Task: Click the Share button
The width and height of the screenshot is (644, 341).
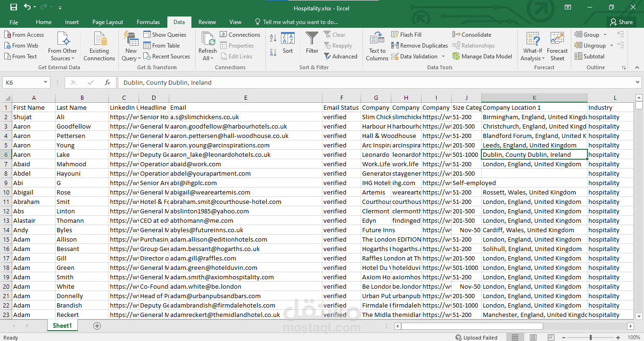Action: pos(621,22)
